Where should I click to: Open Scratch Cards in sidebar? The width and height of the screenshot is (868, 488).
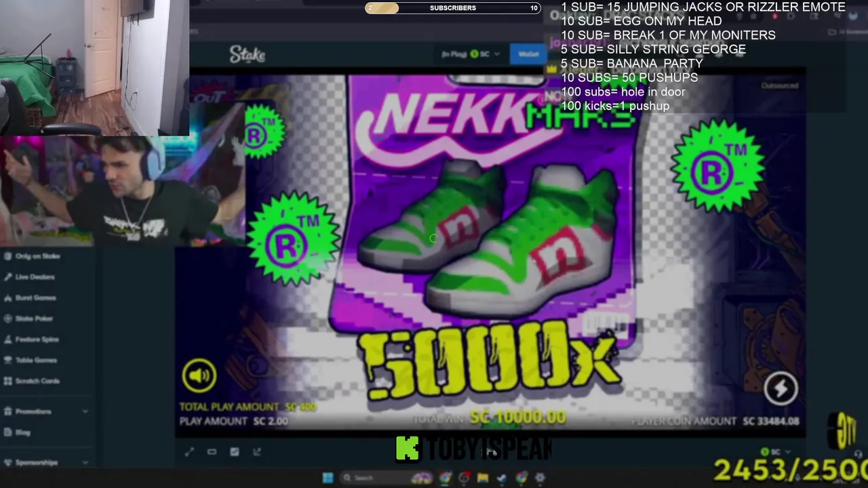point(31,381)
